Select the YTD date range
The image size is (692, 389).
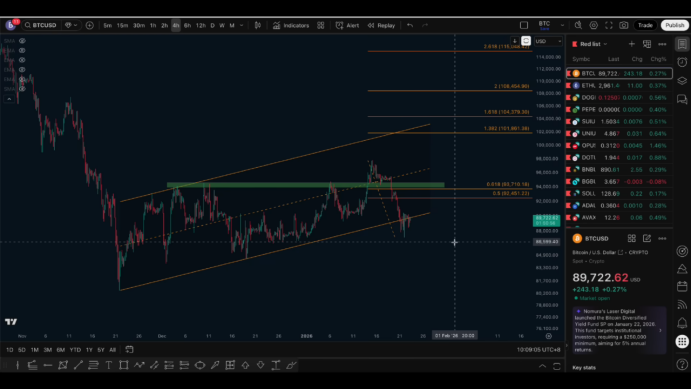click(x=75, y=350)
